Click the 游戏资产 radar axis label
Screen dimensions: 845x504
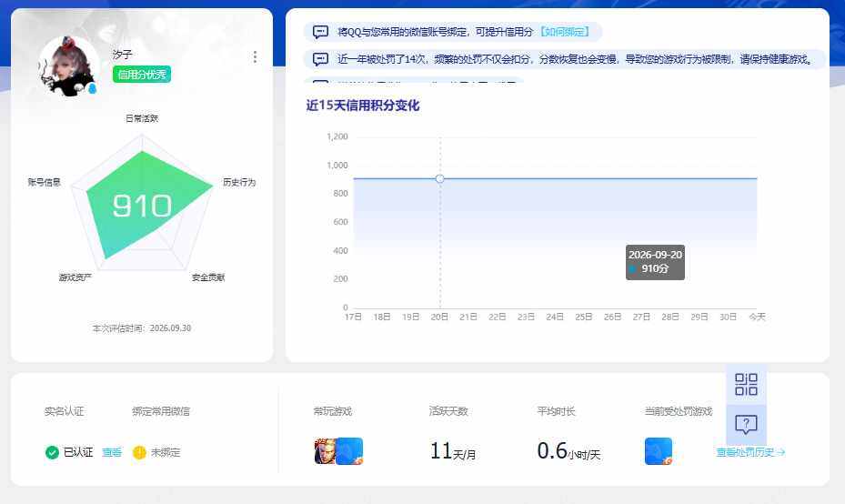[75, 277]
